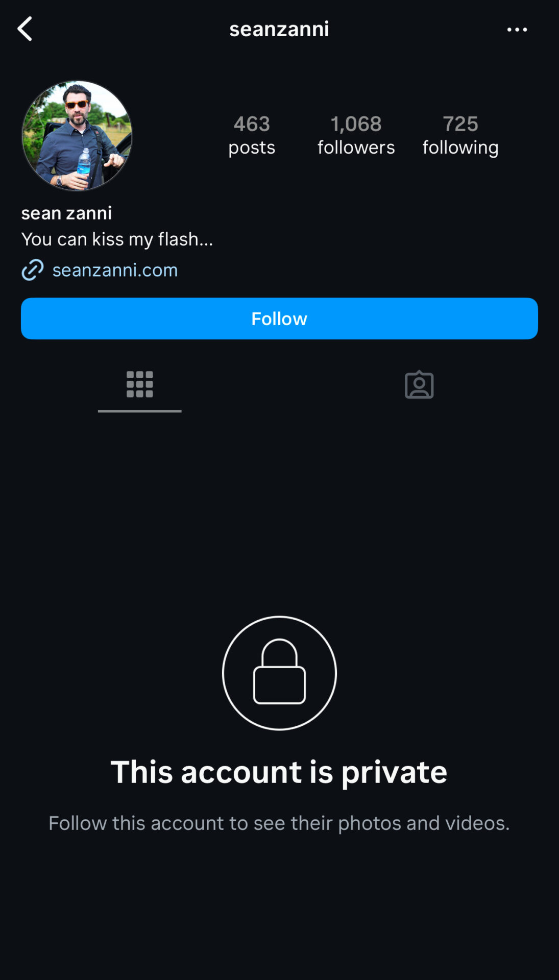Tap the word "posts" label
The image size is (559, 980).
click(252, 148)
